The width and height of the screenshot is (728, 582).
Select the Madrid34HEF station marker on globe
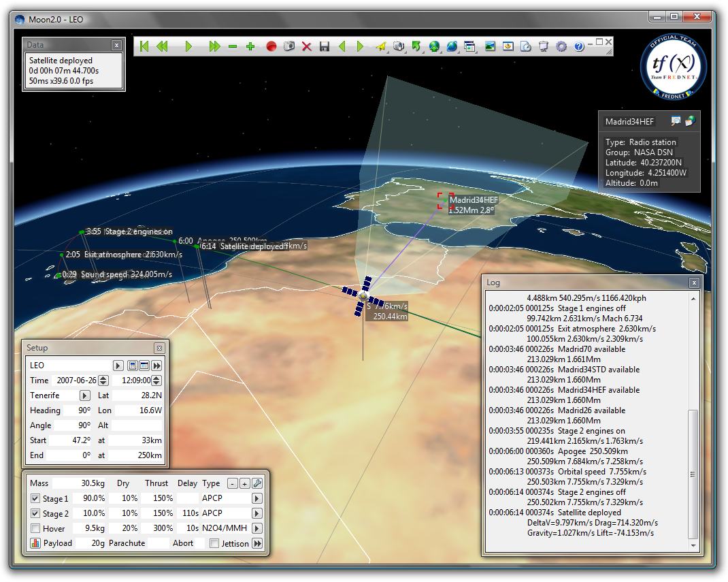445,201
